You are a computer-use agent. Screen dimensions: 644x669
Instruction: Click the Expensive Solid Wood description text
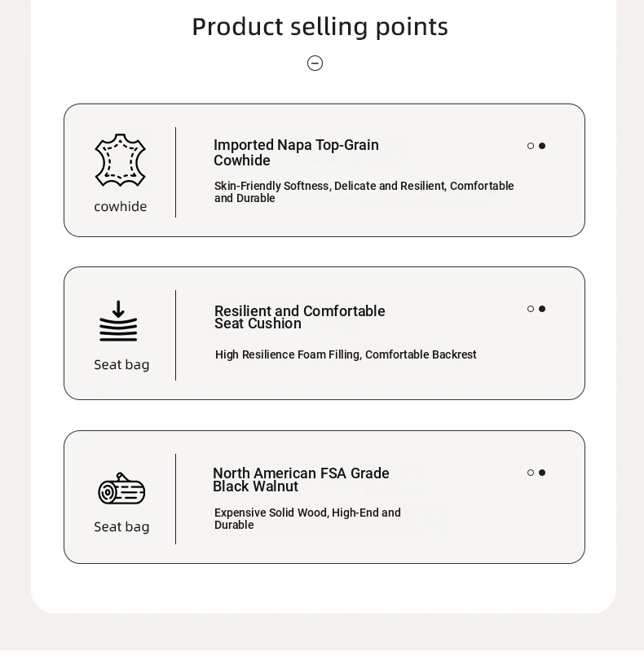click(307, 518)
